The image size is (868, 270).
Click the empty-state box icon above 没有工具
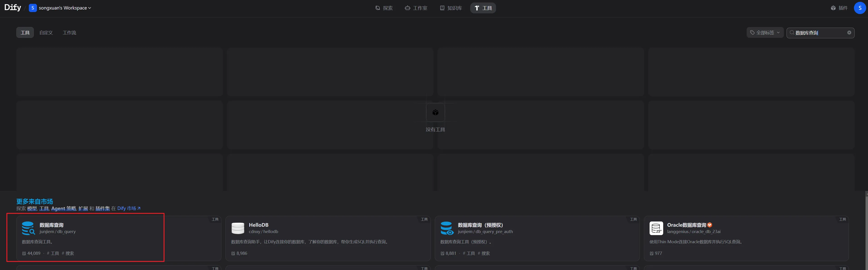tap(435, 112)
